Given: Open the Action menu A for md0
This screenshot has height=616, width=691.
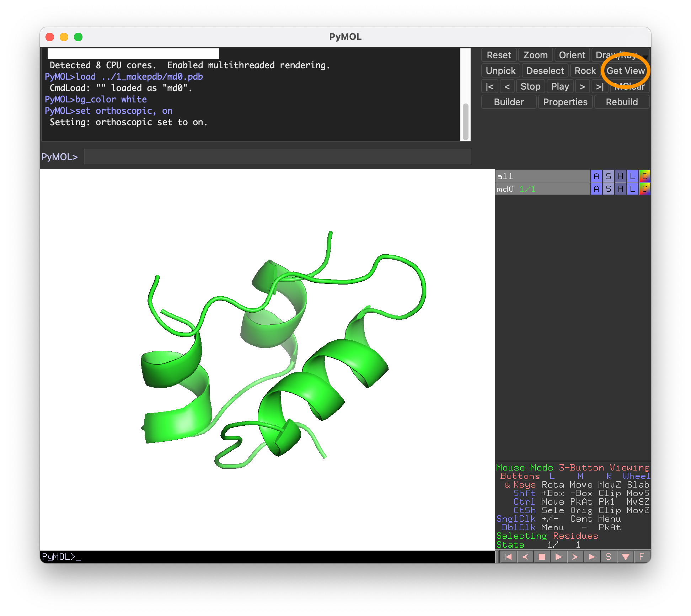Looking at the screenshot, I should pyautogui.click(x=596, y=189).
